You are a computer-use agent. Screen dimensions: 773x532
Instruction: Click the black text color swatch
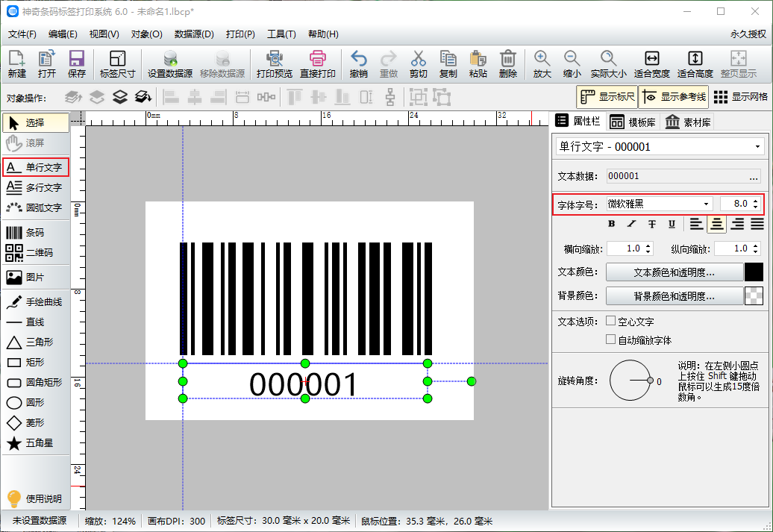pos(754,272)
